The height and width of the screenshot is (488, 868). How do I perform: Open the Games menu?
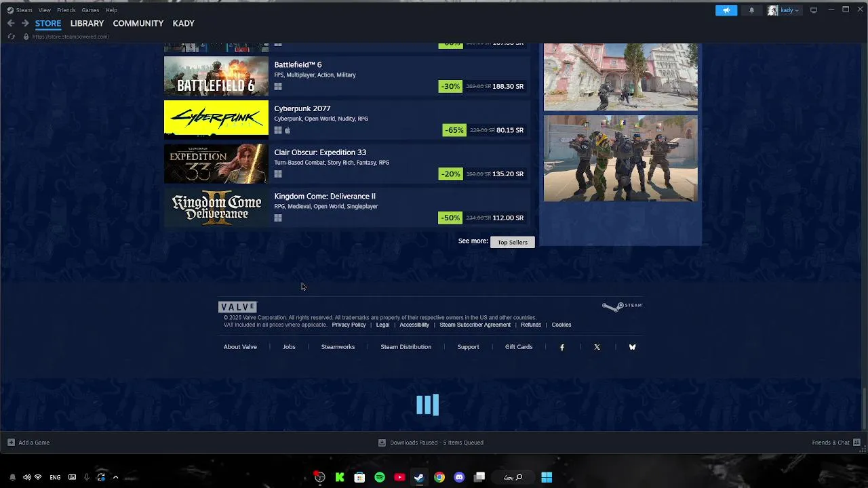tap(90, 10)
